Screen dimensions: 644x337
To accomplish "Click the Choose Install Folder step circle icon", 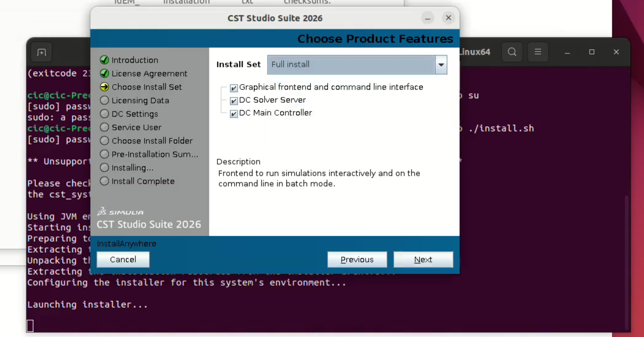I will click(x=104, y=141).
